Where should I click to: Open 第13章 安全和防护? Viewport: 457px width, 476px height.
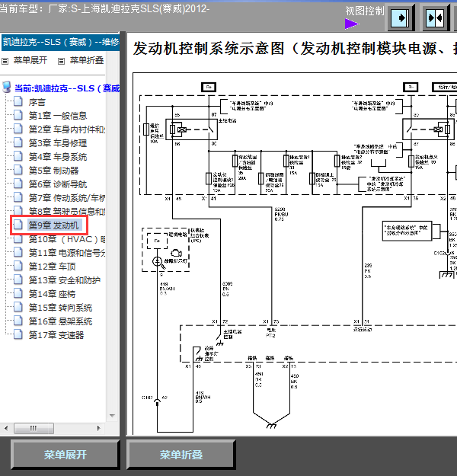pos(65,280)
